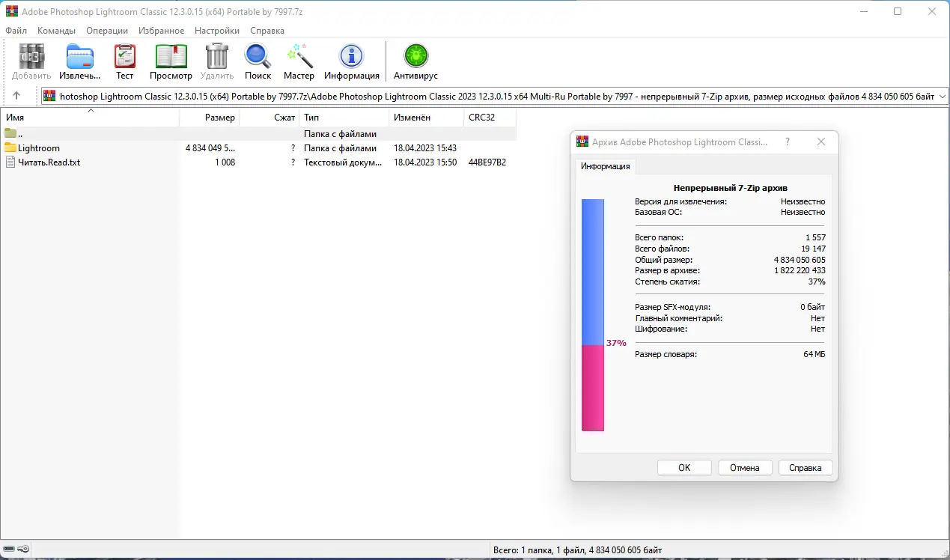Select the Читать.Read.txt file icon
Image resolution: width=950 pixels, height=560 pixels.
click(10, 162)
